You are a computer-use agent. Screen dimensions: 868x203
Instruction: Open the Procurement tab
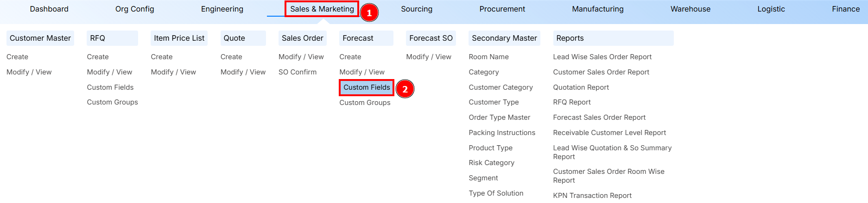click(502, 9)
